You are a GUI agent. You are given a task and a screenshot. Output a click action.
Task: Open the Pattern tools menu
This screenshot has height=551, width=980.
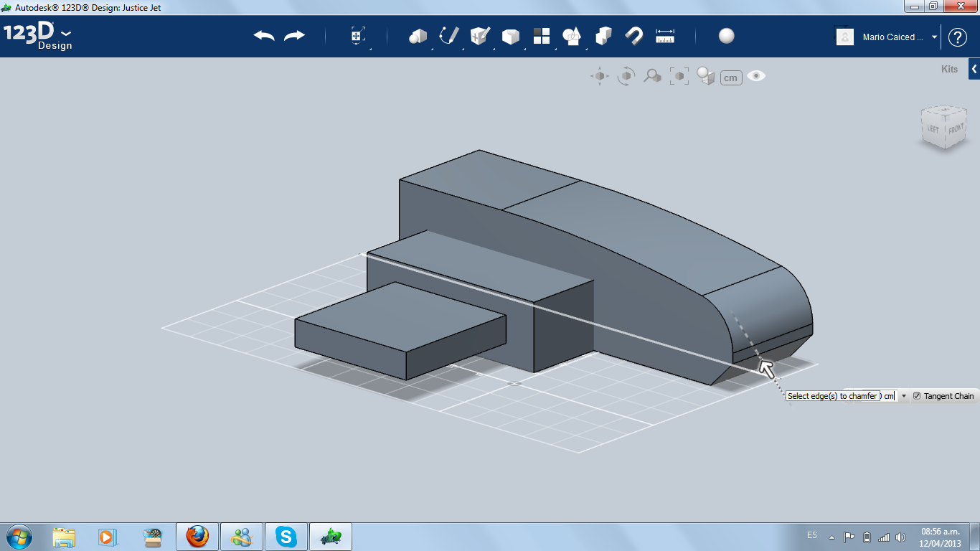tap(542, 36)
